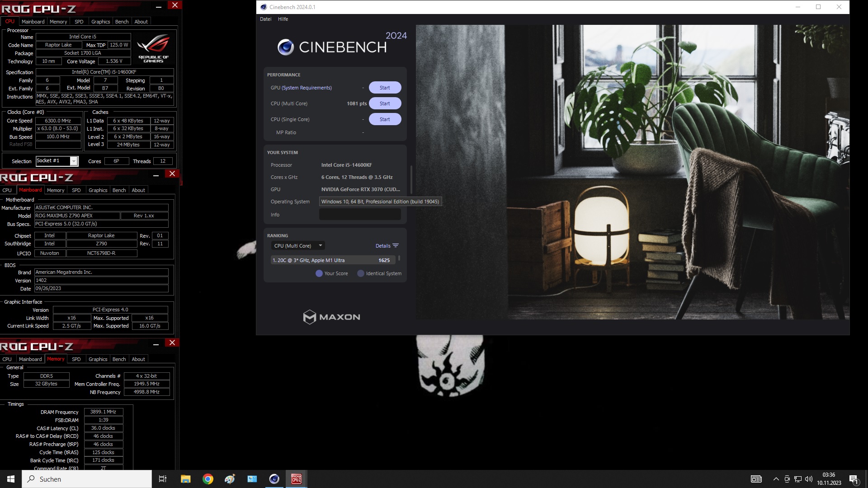This screenshot has width=868, height=488.
Task: Click the Cinebench logo icon
Action: pos(286,47)
